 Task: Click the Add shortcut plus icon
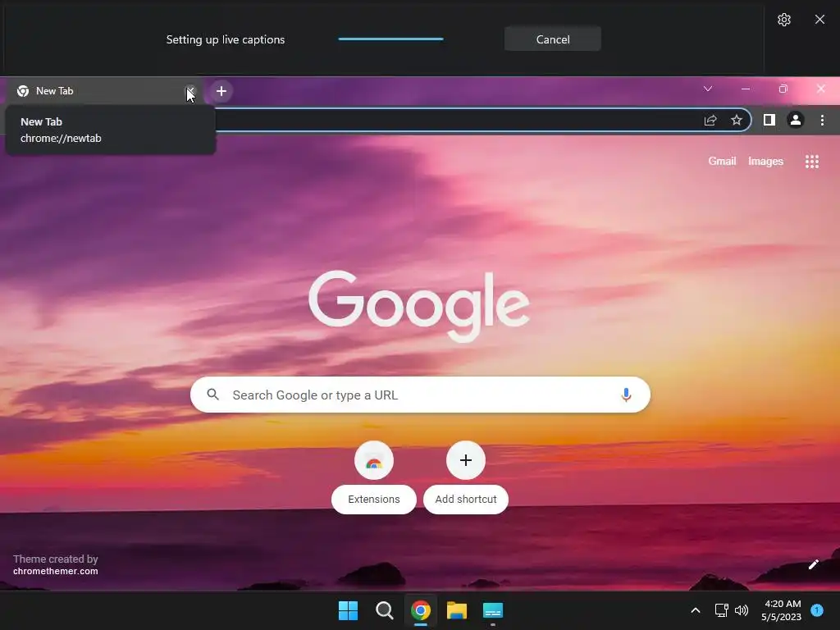click(x=466, y=460)
